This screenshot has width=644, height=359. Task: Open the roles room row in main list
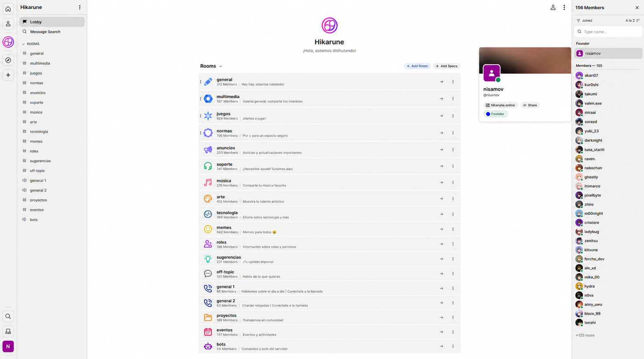[329, 244]
